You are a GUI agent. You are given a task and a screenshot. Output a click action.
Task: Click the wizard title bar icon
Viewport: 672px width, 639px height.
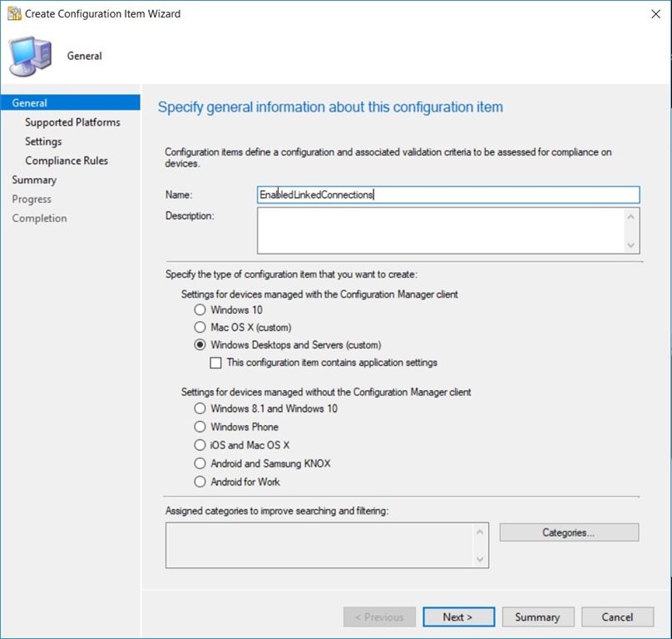pos(14,13)
